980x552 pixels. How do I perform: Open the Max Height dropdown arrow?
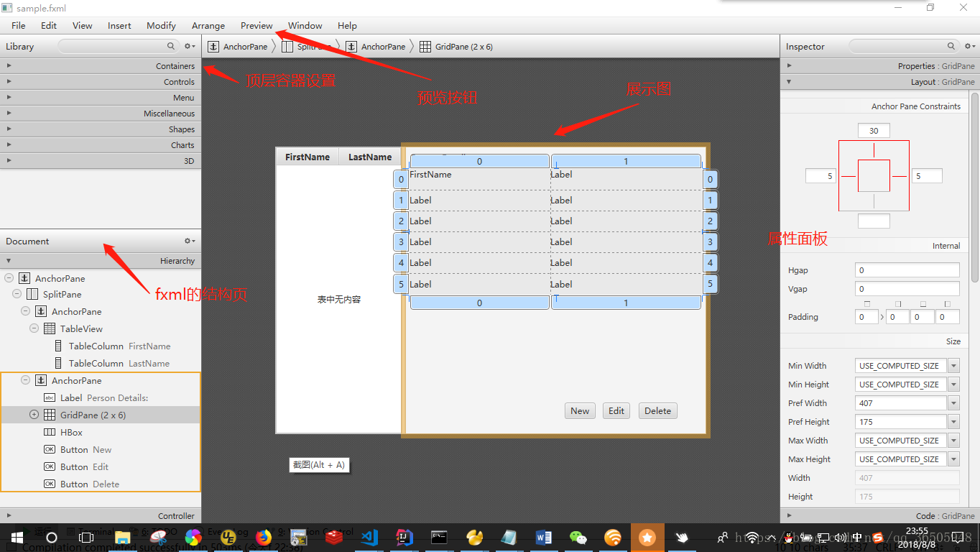[x=953, y=459]
